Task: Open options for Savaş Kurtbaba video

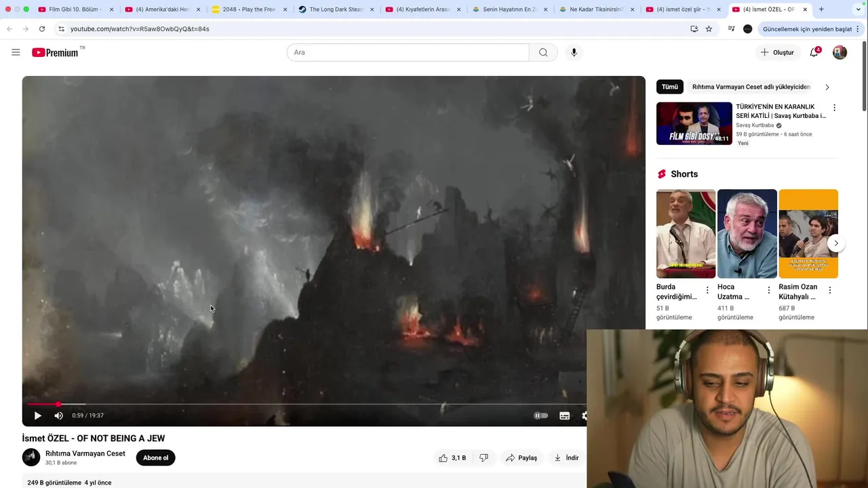Action: [834, 108]
